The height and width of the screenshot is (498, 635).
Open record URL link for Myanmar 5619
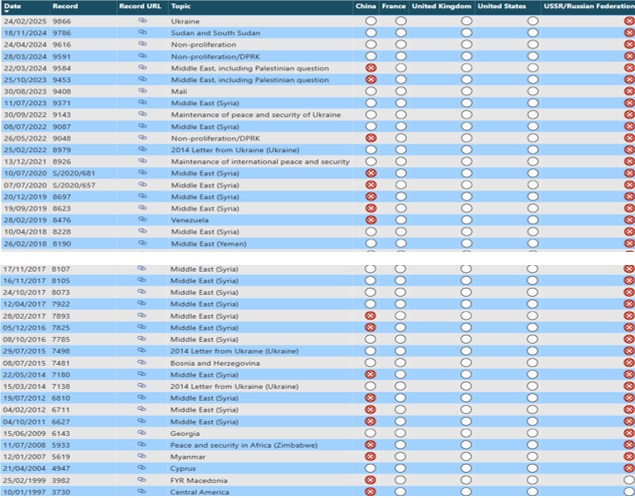141,456
